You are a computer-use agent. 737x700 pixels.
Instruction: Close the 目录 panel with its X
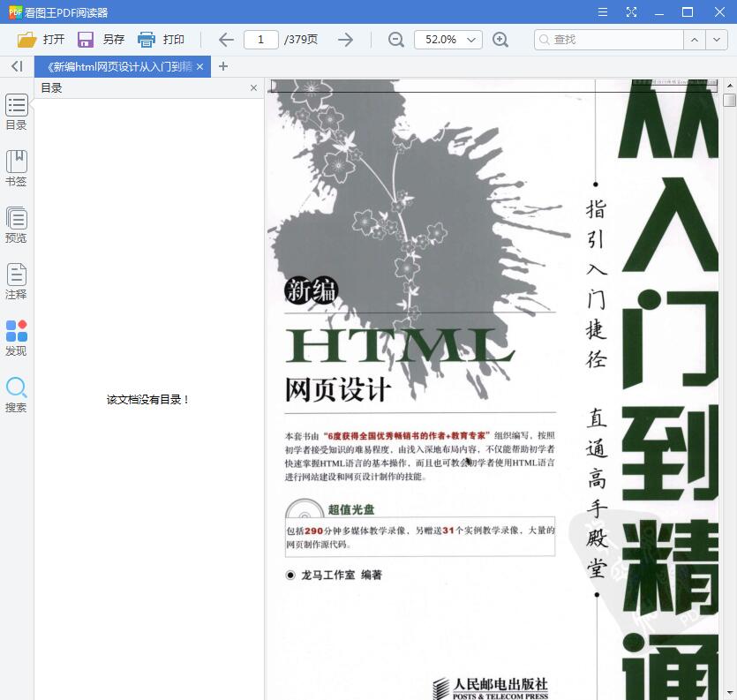tap(253, 87)
